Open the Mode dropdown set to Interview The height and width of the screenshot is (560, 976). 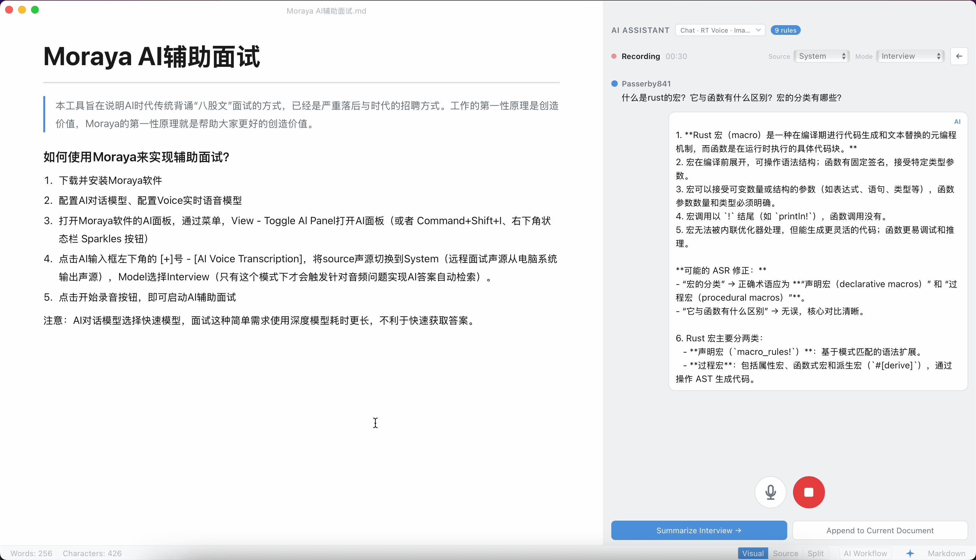(910, 56)
